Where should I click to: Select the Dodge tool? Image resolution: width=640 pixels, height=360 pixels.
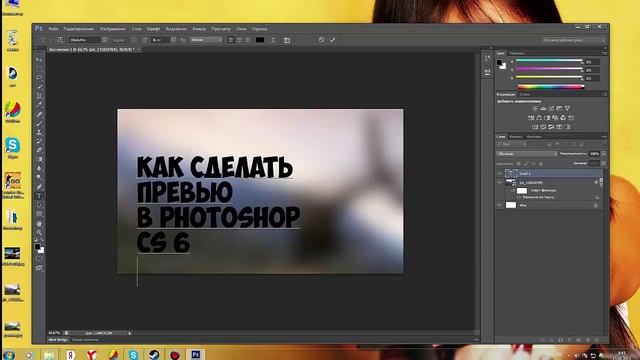click(x=39, y=178)
